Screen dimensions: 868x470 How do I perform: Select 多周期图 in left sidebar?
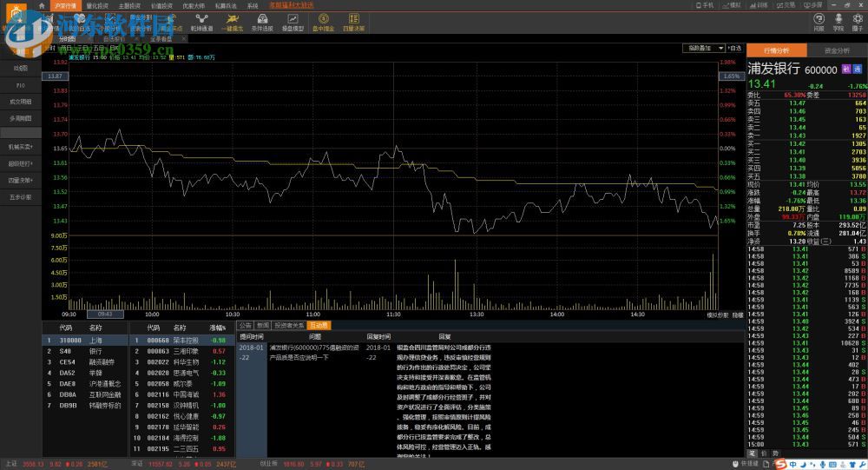coord(21,118)
